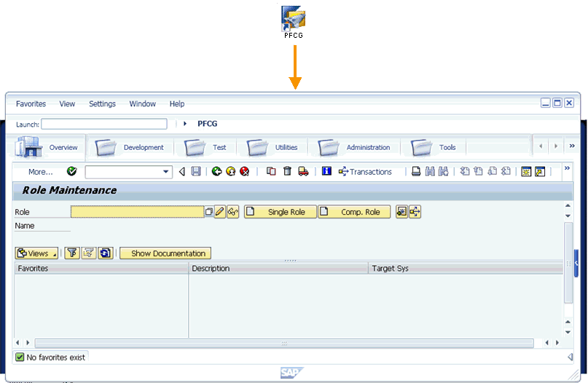
Task: Switch to the Administration tab
Action: pyautogui.click(x=354, y=147)
